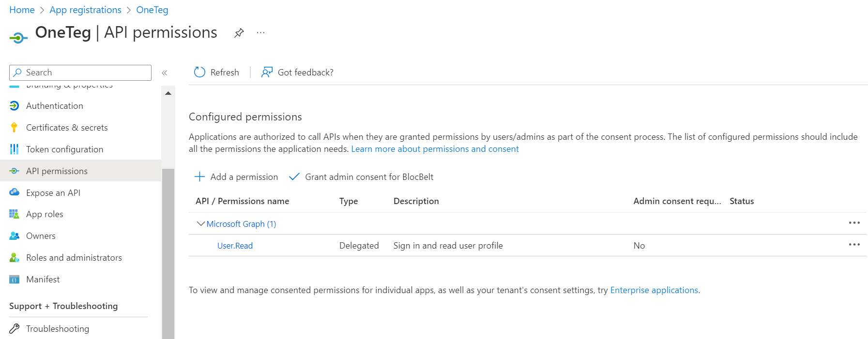The image size is (868, 339).
Task: Open the ellipsis menu beside page title
Action: click(260, 33)
